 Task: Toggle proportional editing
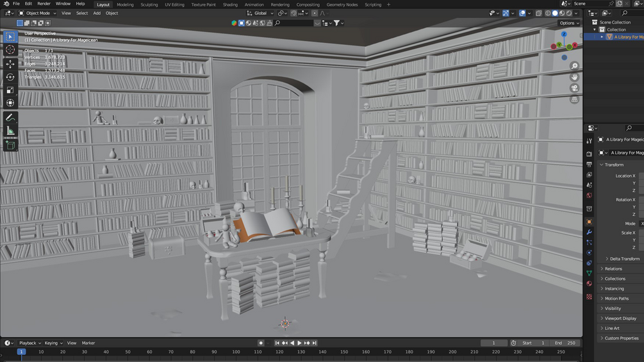[315, 13]
